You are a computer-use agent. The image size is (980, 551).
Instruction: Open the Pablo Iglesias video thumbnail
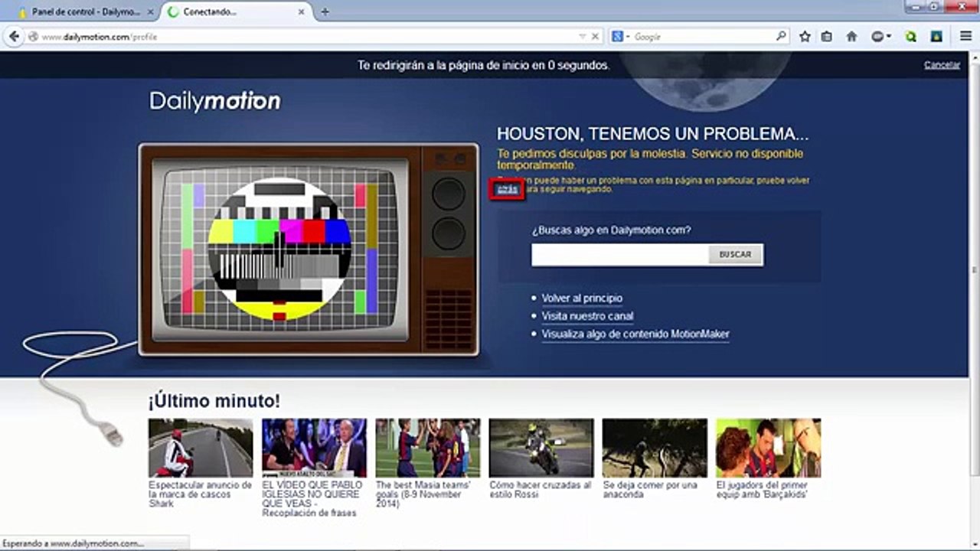[314, 448]
